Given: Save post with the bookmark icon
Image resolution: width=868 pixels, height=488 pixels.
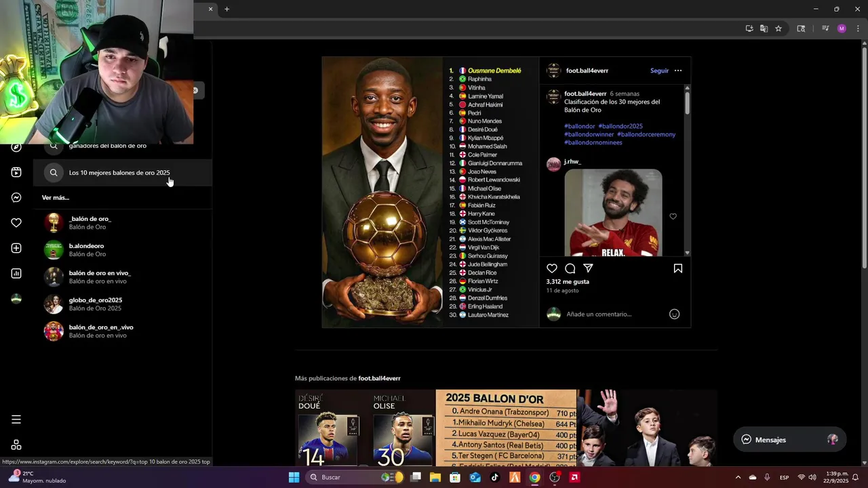Looking at the screenshot, I should 678,268.
